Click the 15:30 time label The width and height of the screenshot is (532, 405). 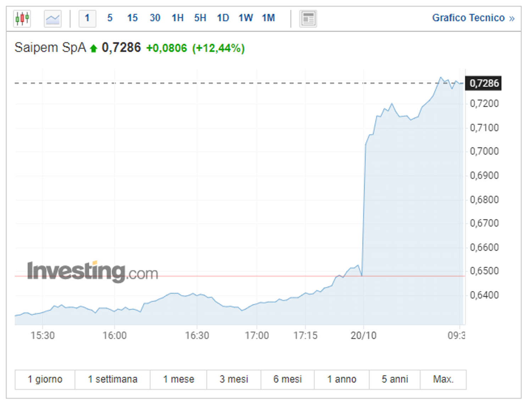tap(43, 335)
